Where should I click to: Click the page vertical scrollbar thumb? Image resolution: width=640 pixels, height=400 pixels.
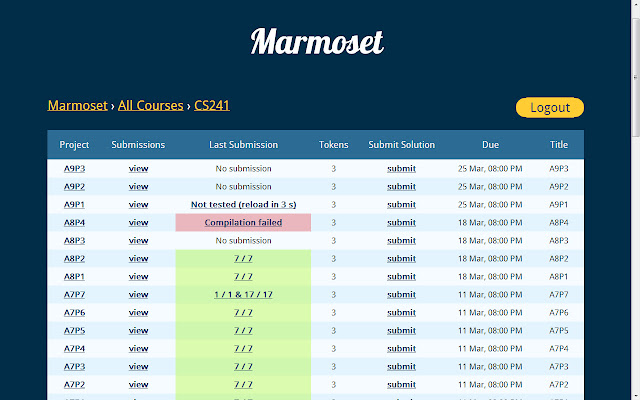[x=636, y=76]
